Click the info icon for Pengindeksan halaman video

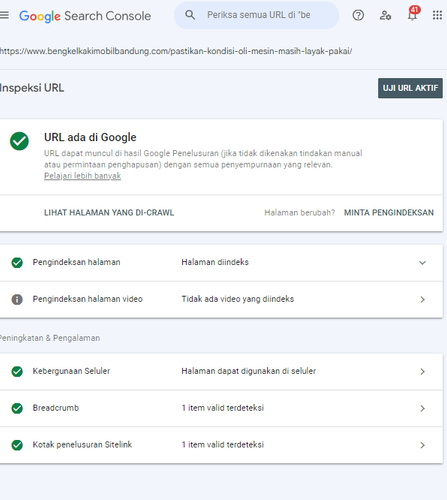[x=17, y=299]
